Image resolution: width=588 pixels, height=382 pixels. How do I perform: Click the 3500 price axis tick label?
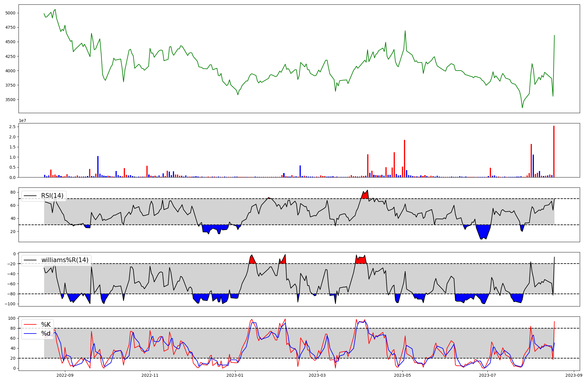coord(10,100)
